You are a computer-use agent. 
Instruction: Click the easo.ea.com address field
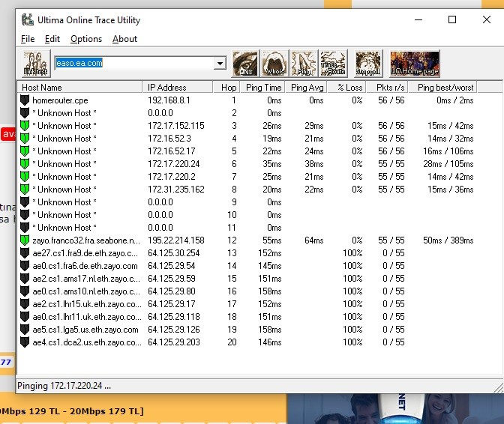pos(134,63)
